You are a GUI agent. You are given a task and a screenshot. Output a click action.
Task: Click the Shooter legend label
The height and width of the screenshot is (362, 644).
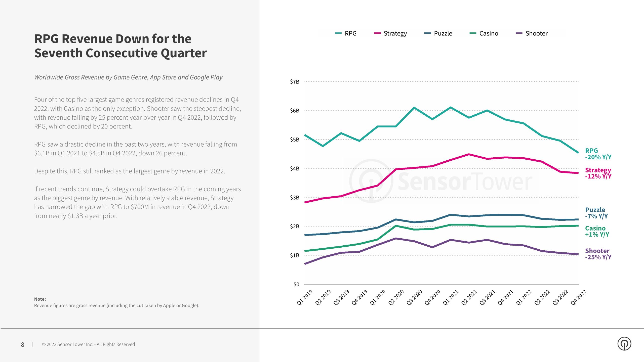point(536,33)
